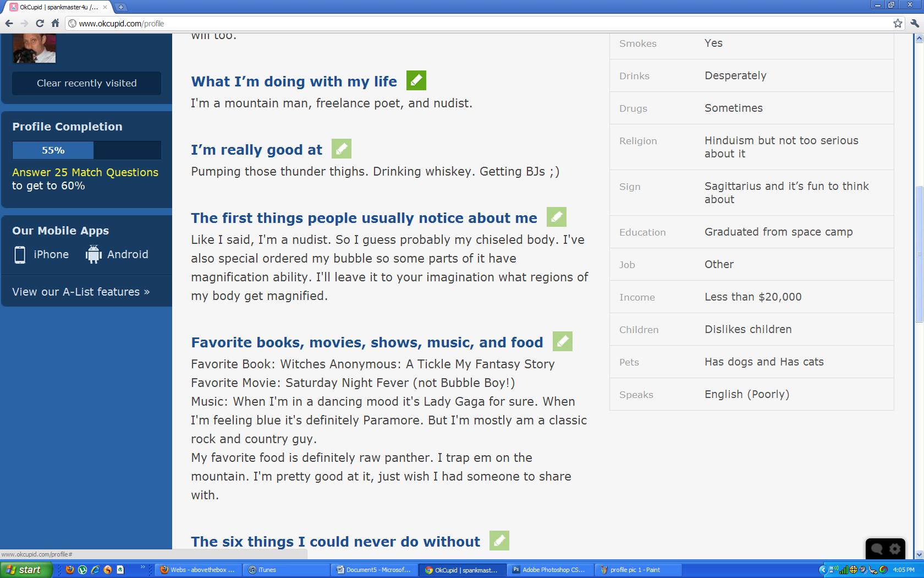The width and height of the screenshot is (924, 578).
Task: Switch to the OkCupid browser tab
Action: coord(55,8)
